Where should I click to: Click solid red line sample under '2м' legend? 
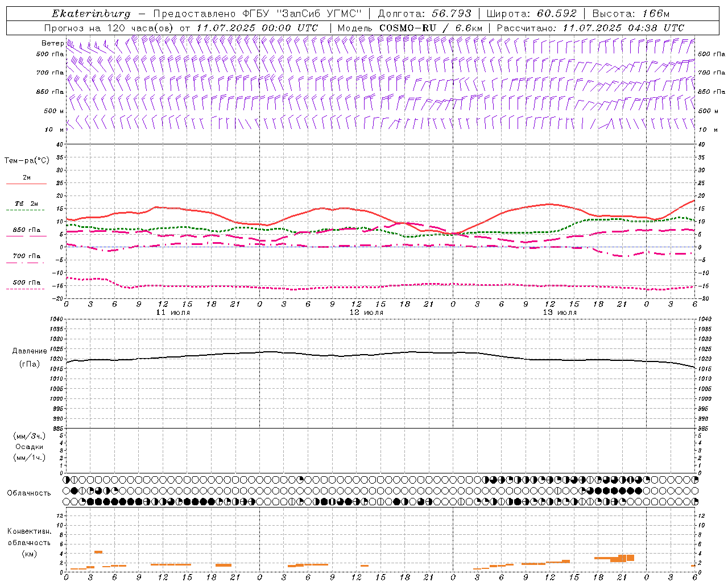tap(26, 184)
